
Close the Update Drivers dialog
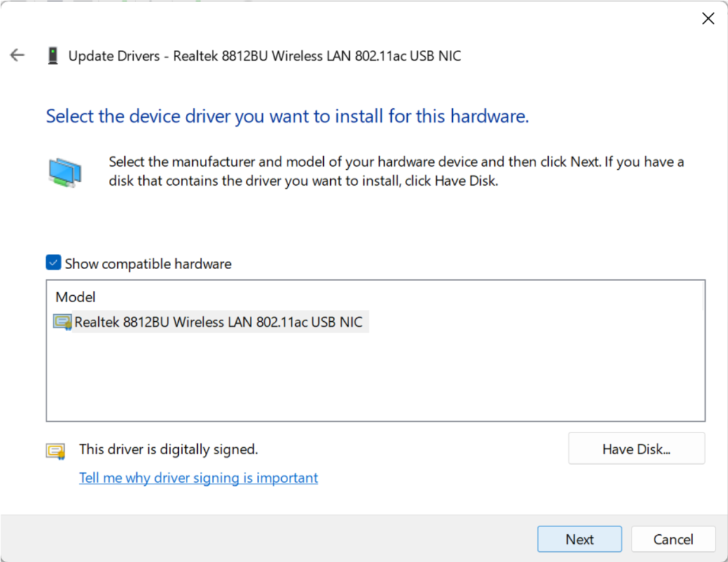(708, 18)
